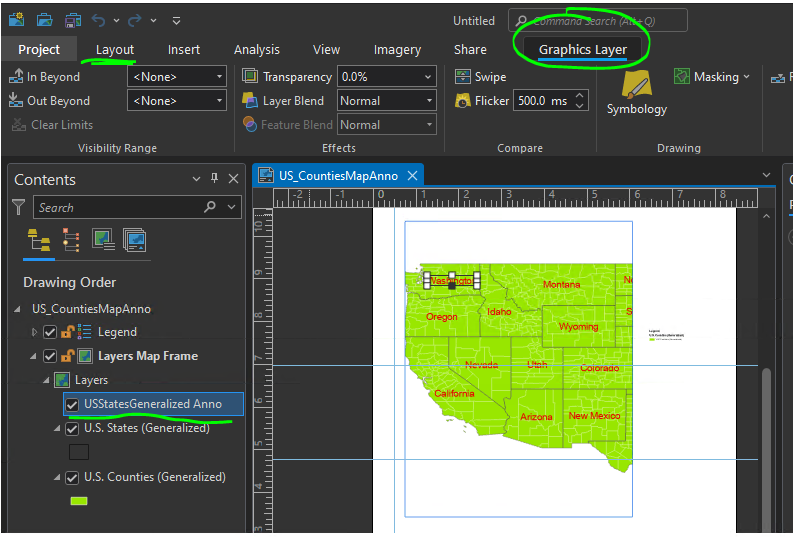Activate the Swipe tool
Screen dimensions: 793x537
480,77
